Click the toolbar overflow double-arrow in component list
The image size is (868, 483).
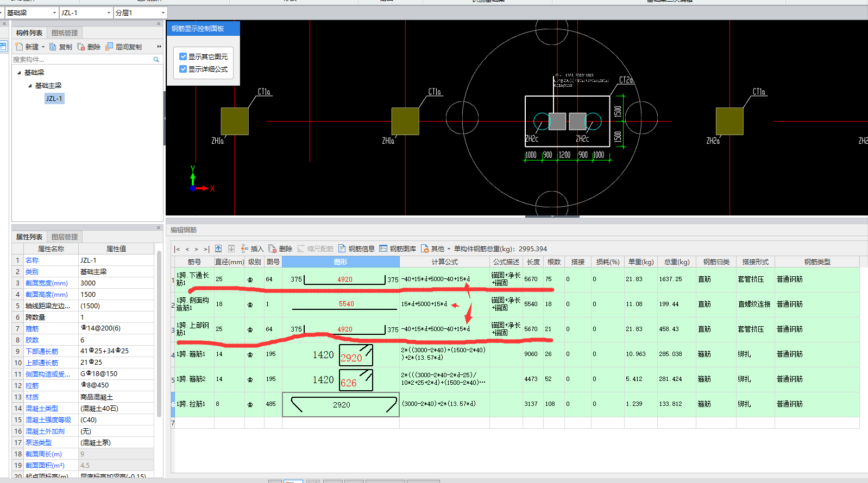(159, 47)
